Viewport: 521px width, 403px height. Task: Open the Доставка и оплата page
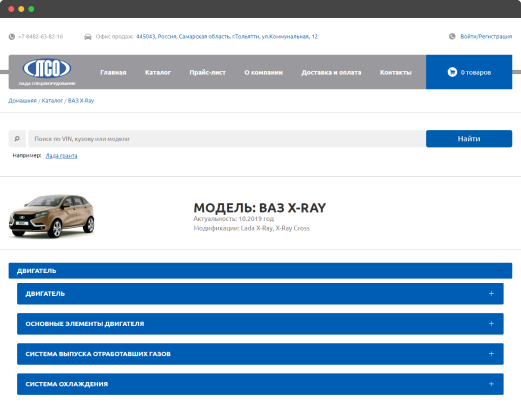coord(331,72)
